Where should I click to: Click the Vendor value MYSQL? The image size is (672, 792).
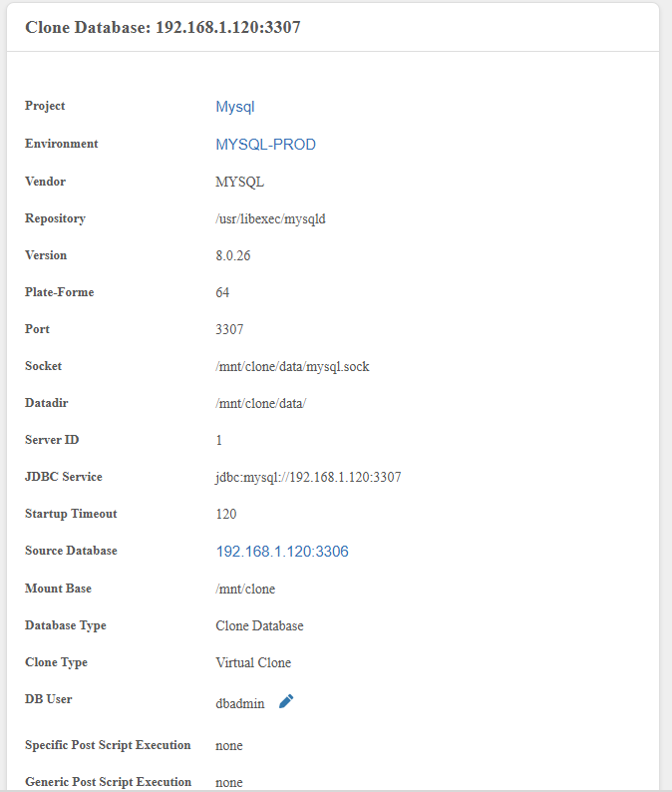239,183
